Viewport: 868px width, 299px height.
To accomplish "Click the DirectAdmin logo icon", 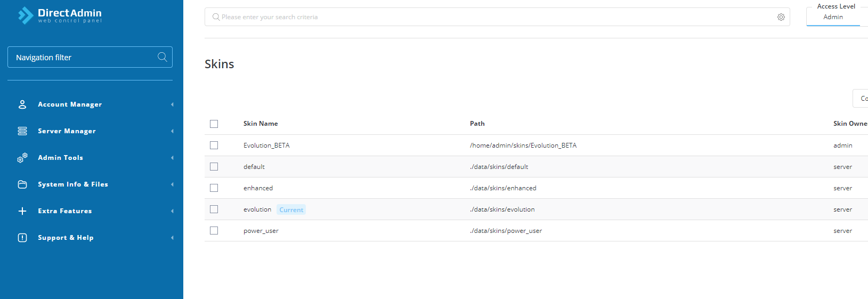I will click(26, 15).
